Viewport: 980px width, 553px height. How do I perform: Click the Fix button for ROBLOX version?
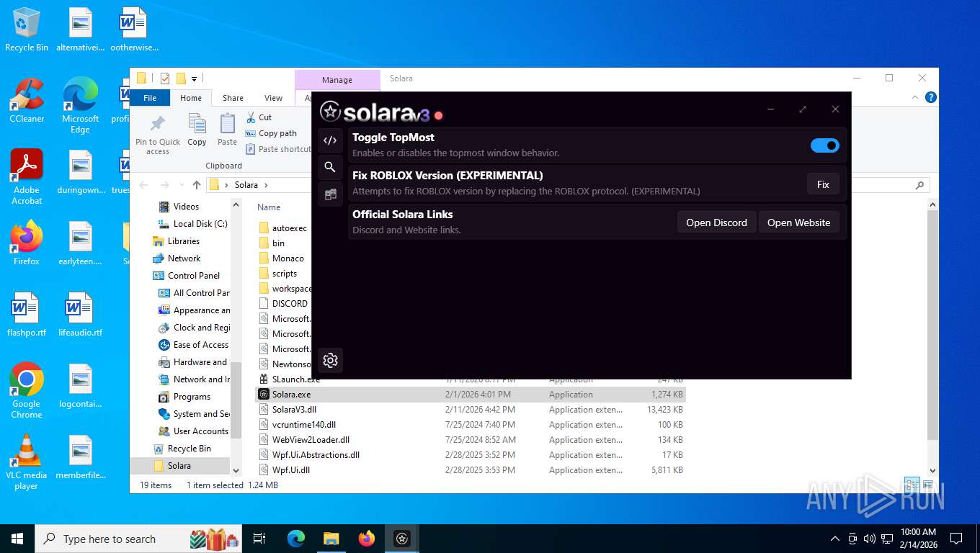(823, 184)
